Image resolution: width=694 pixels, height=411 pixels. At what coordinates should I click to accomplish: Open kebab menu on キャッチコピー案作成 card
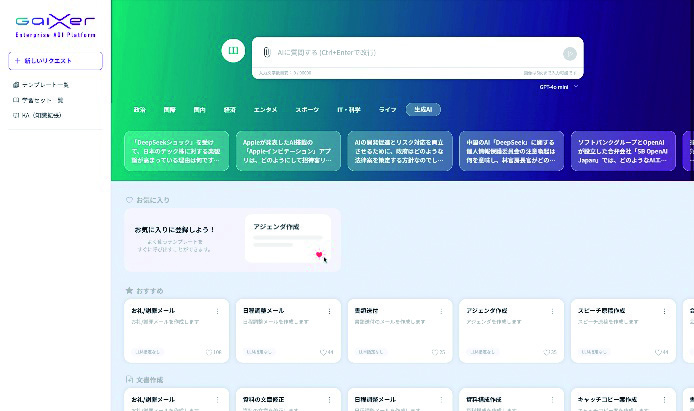pos(664,400)
